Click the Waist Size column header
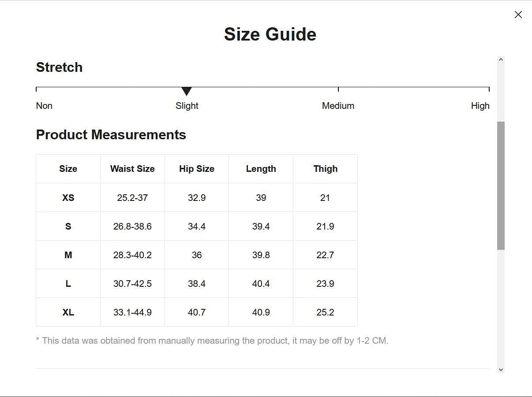This screenshot has width=532, height=397. (132, 169)
